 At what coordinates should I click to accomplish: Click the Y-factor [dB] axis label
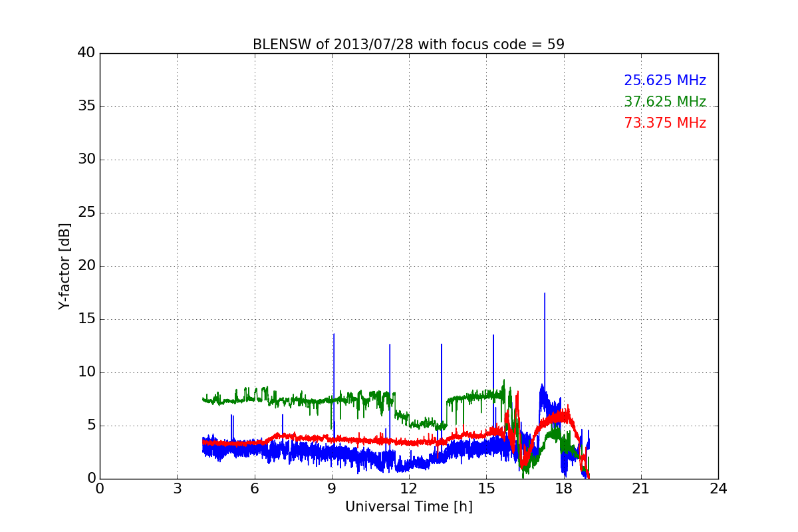tap(65, 266)
